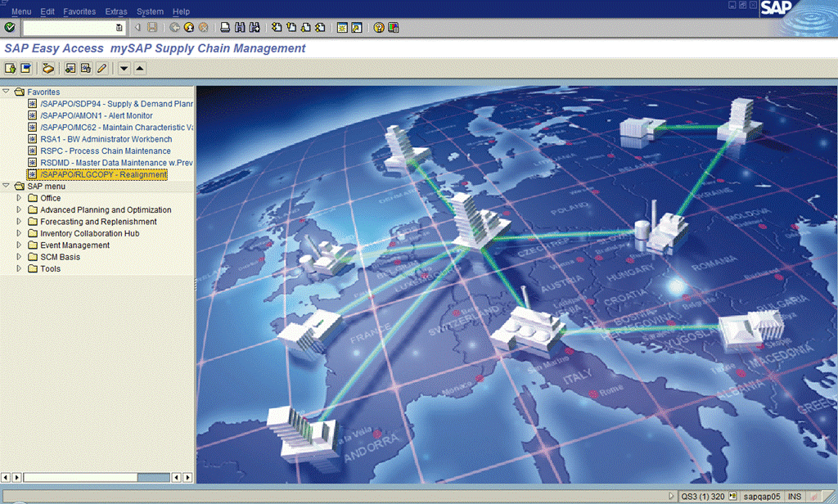The height and width of the screenshot is (504, 838).
Task: Click QS3 (1) 320 system text in status bar
Action: point(703,497)
